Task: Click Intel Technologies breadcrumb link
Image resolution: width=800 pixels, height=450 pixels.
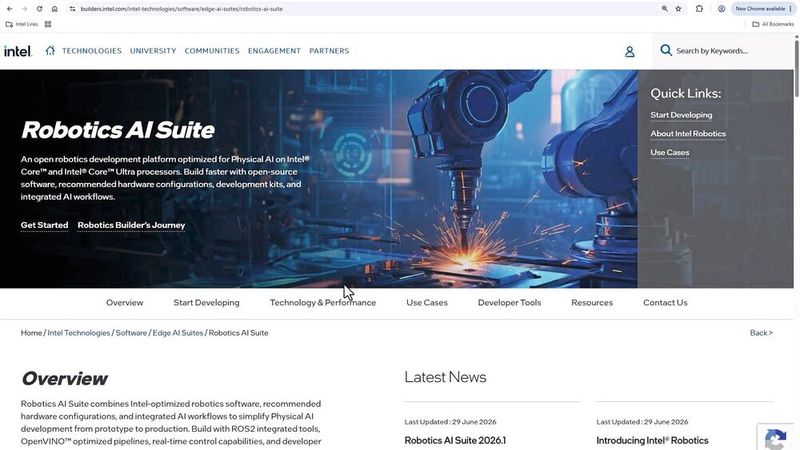Action: [79, 333]
